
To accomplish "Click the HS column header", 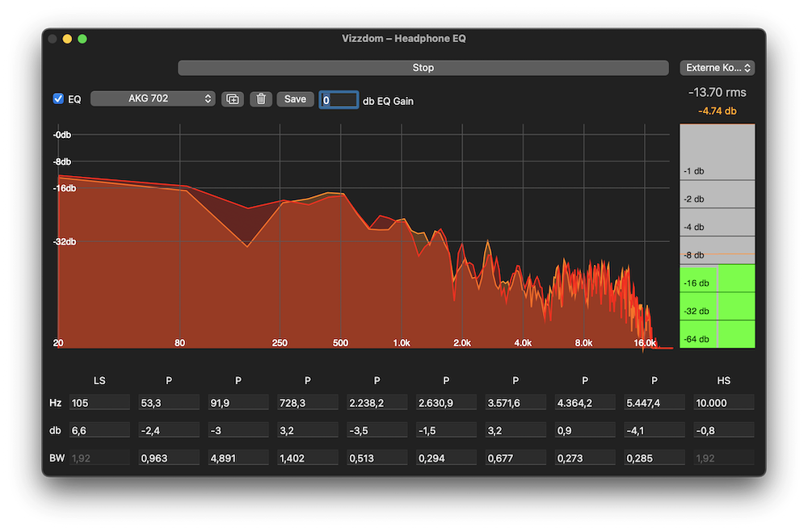I will [723, 380].
